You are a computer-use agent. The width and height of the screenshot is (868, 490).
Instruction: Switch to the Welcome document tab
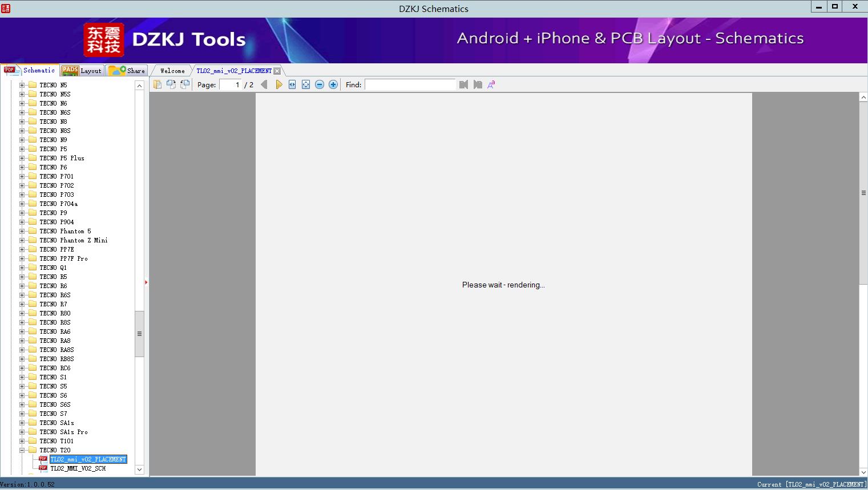point(172,71)
